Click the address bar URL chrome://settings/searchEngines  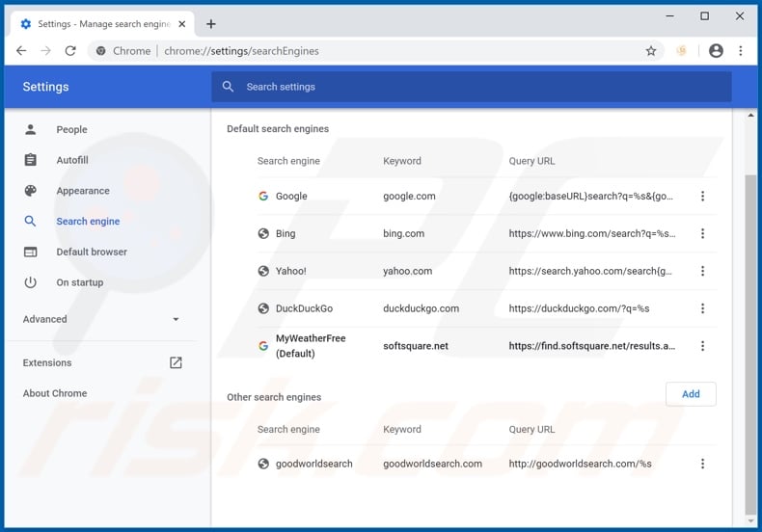coord(241,51)
